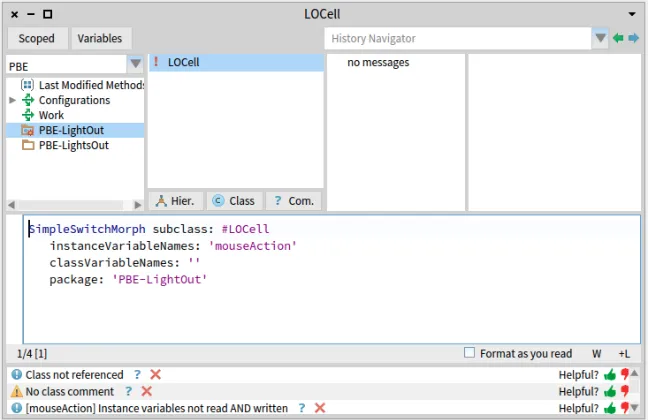Thumbs down the mouseAction critique

(x=625, y=408)
